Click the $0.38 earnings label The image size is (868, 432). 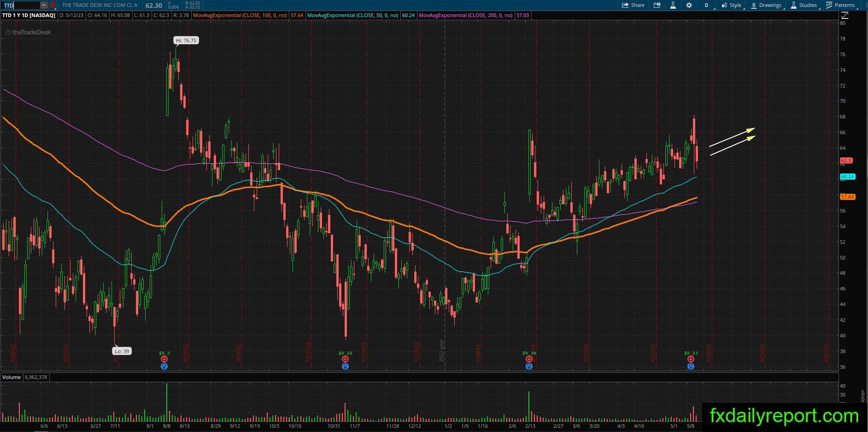529,353
